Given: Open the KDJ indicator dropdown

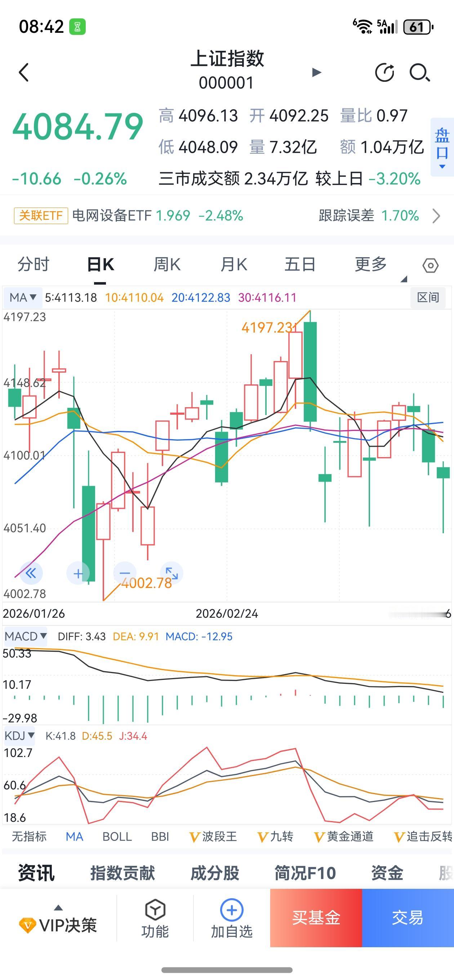Looking at the screenshot, I should (x=19, y=735).
